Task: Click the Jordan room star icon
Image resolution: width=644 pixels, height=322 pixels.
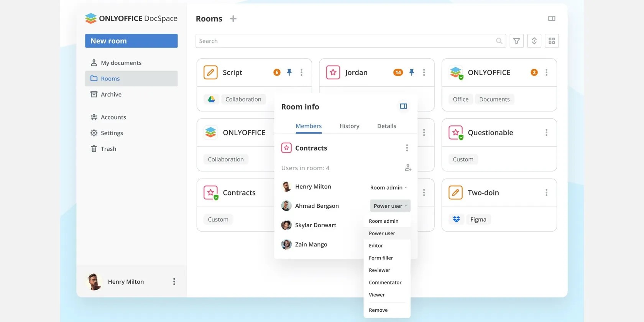Action: pos(333,72)
